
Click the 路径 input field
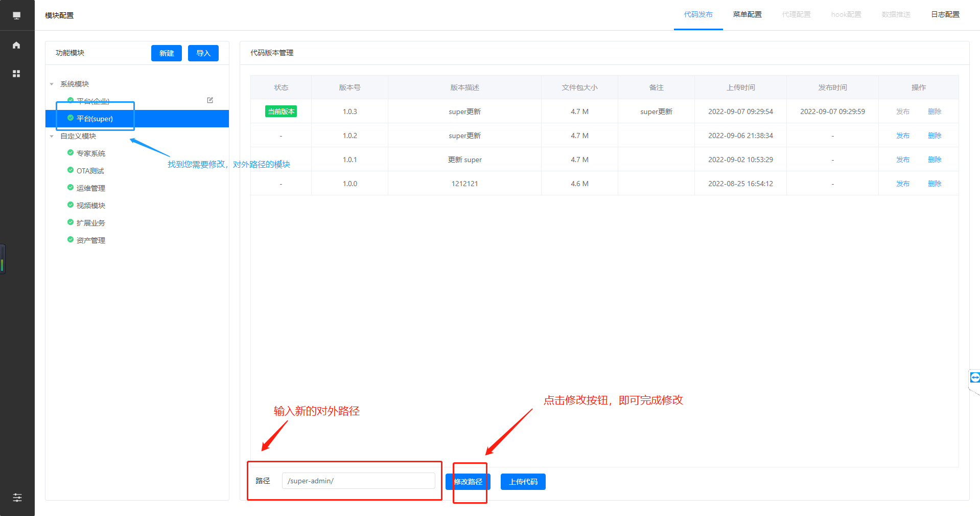358,481
